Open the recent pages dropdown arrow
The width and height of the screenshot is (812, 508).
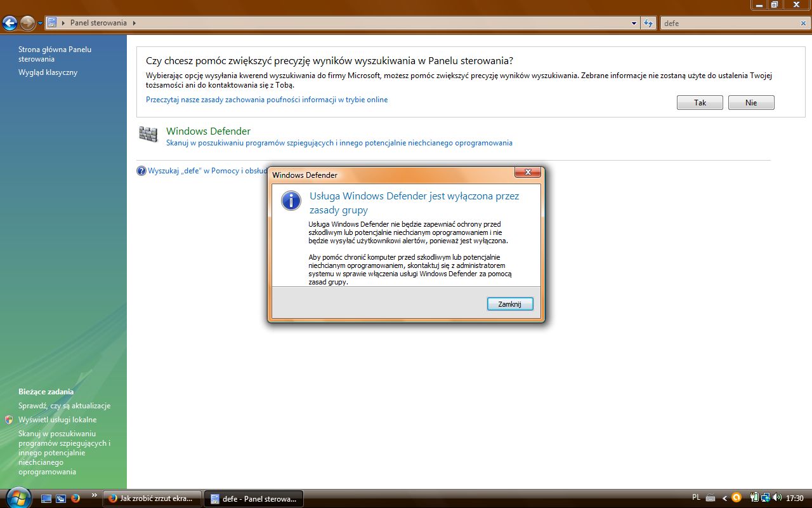tap(41, 23)
